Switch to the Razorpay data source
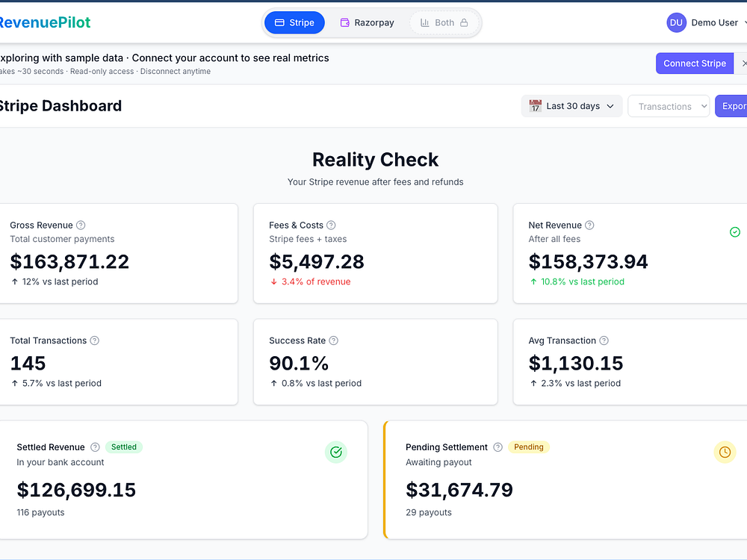The height and width of the screenshot is (560, 747). click(367, 22)
